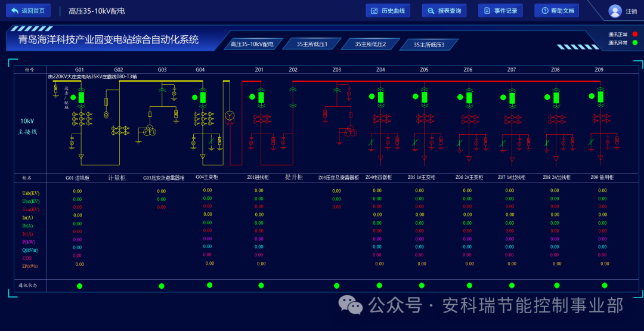Viewport: 644px width, 331px height.
Task: Click G01 communication status indicator
Action: 80,286
